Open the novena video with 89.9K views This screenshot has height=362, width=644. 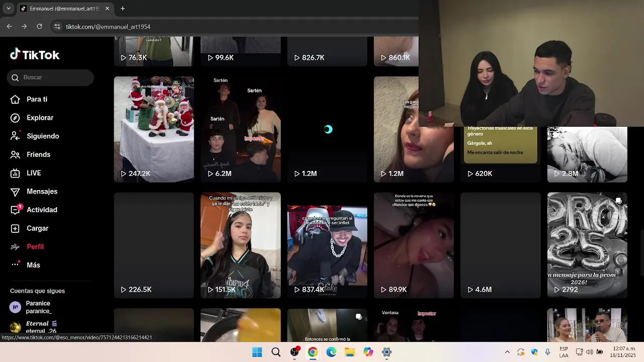pos(414,245)
